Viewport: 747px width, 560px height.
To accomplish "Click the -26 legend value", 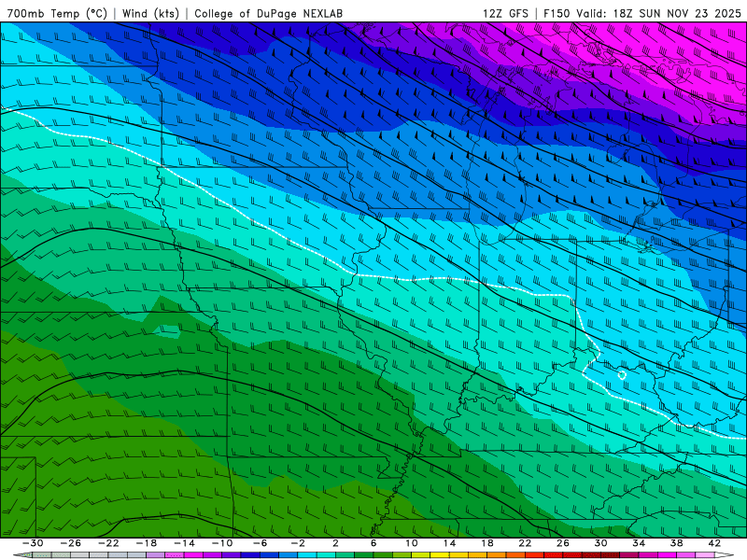I will click(x=71, y=543).
